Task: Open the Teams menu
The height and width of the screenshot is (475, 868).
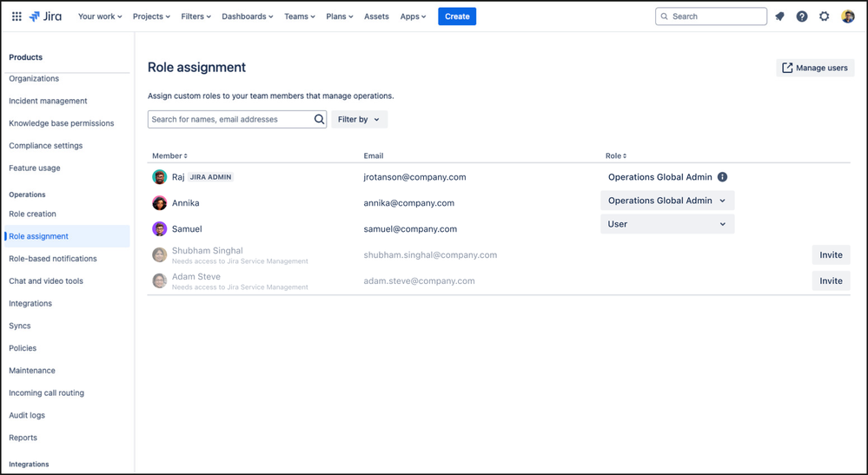Action: [x=300, y=16]
